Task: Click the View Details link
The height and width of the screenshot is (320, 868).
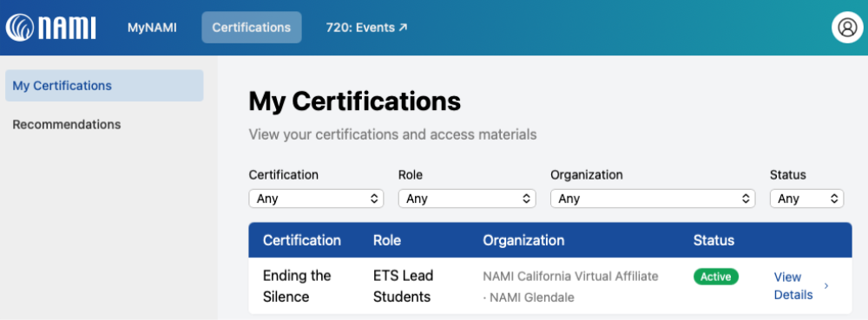Action: pos(793,285)
